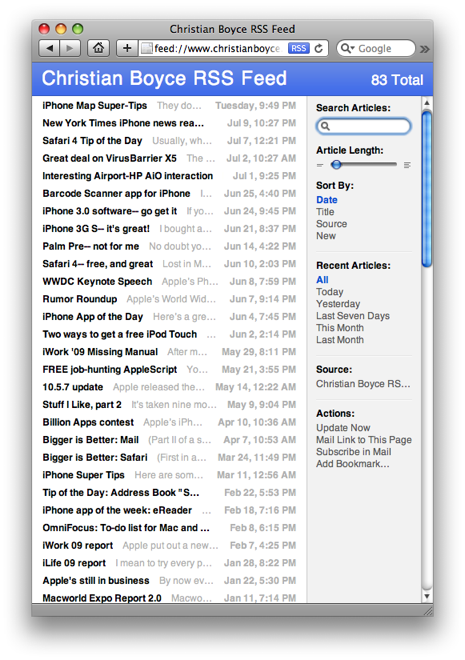Click the blue vertical scrollbar thumb
This screenshot has width=465, height=660.
pos(427,189)
